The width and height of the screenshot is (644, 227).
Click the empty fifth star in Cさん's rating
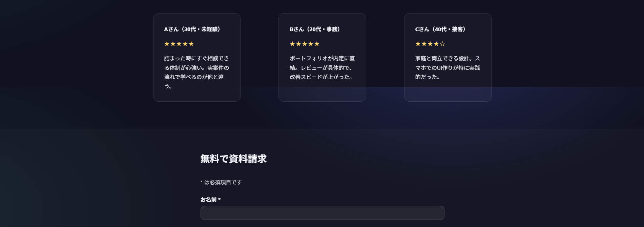click(442, 44)
